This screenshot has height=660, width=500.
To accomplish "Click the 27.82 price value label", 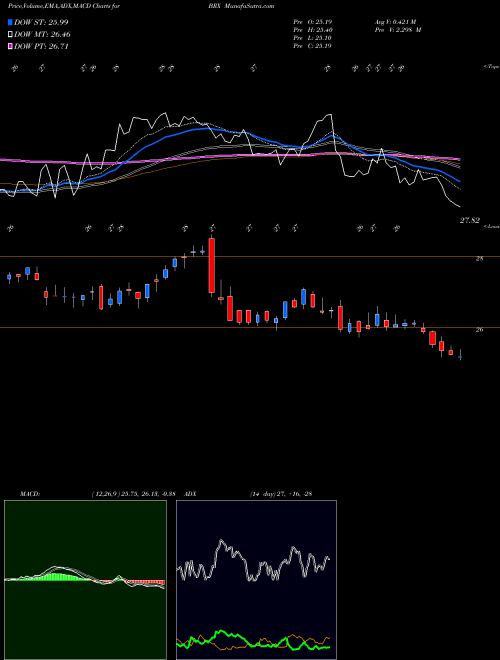I will (469, 220).
